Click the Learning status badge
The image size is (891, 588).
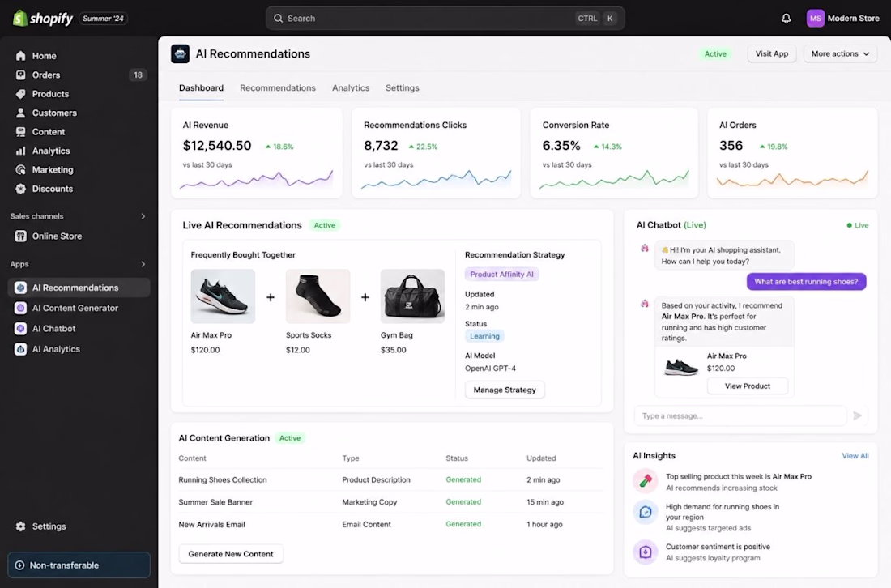point(484,336)
